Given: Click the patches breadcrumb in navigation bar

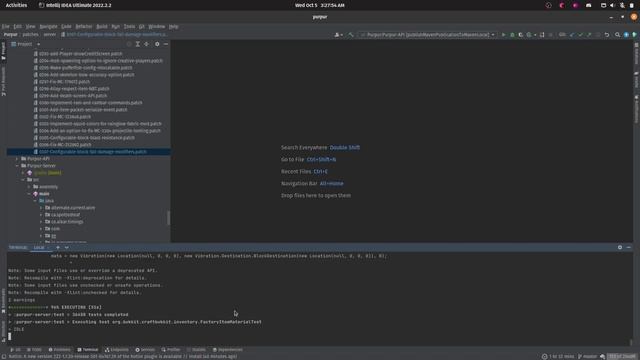Looking at the screenshot, I should tap(31, 35).
